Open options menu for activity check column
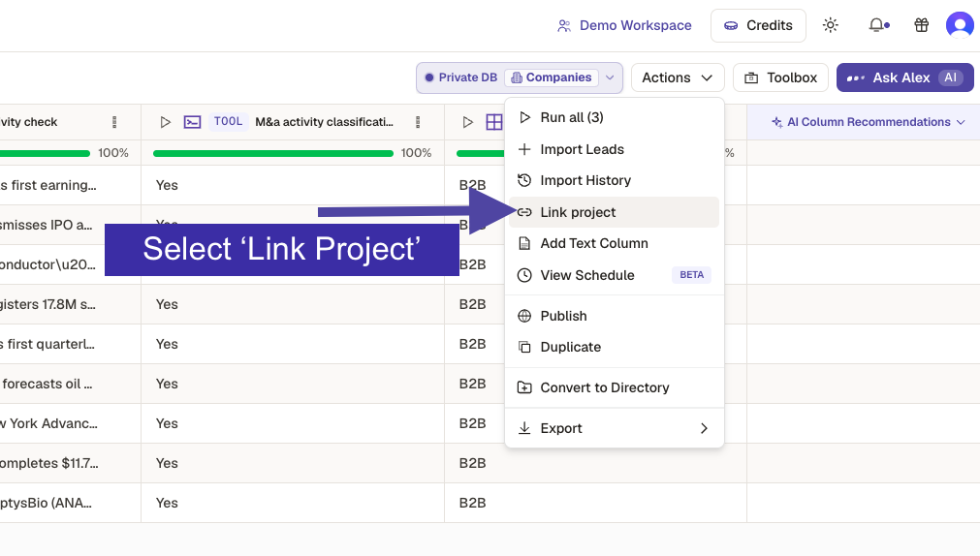This screenshot has width=980, height=556. (114, 122)
